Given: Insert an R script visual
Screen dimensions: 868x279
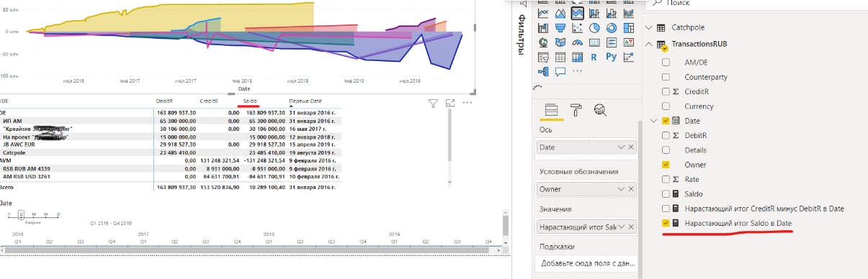Looking at the screenshot, I should click(594, 58).
